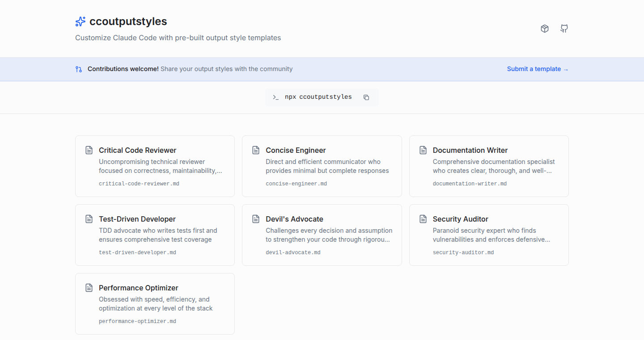644x340 pixels.
Task: Click the file icon on Security Auditor
Action: coord(423,219)
